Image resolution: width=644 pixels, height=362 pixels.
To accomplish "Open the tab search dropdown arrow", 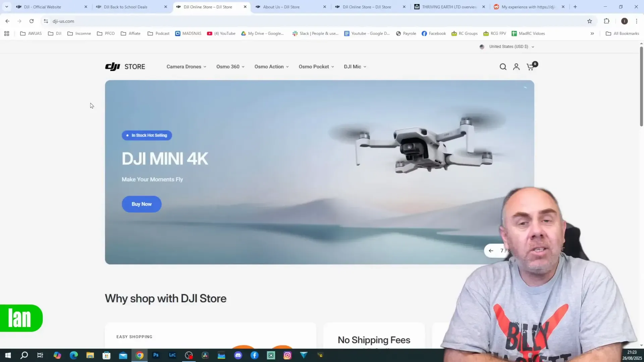I will pos(6,7).
